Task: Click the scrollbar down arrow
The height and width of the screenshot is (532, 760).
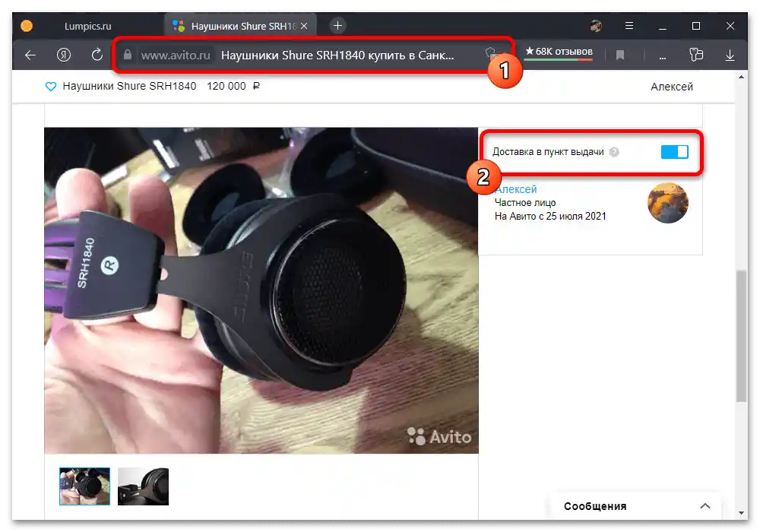Action: point(741,512)
